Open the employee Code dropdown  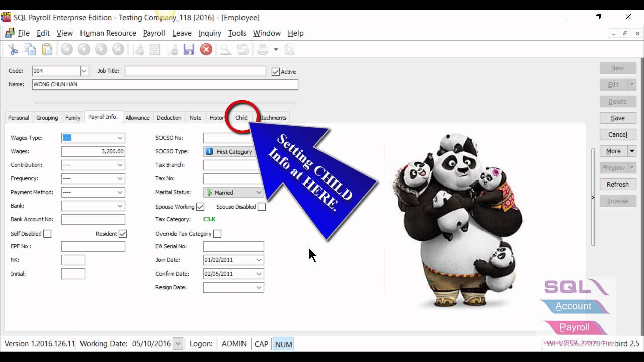coord(85,71)
